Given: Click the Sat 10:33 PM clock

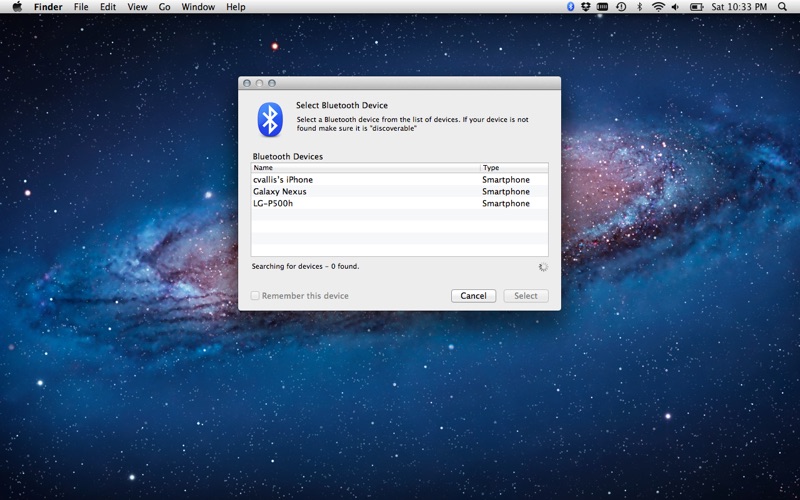Looking at the screenshot, I should [x=739, y=7].
